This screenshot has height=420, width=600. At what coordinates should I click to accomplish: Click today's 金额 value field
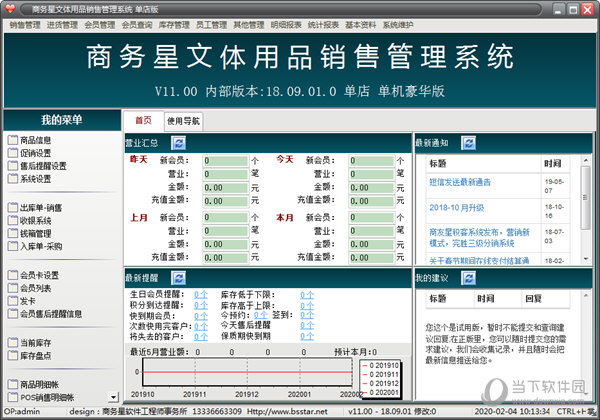[372, 188]
